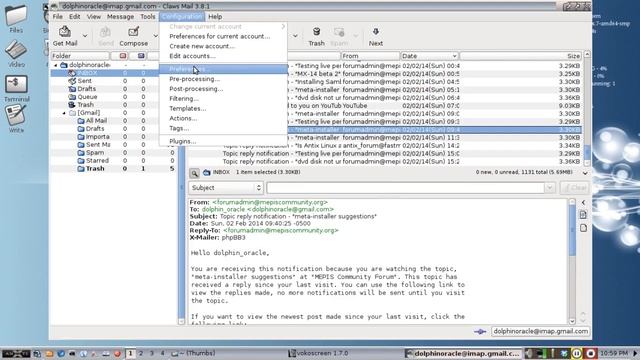This screenshot has width=640, height=360.
Task: Select the Queue folder
Action: (x=87, y=97)
